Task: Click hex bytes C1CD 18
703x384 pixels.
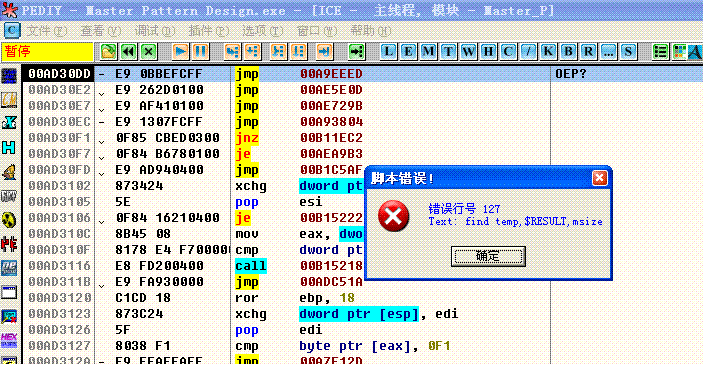Action: [143, 298]
